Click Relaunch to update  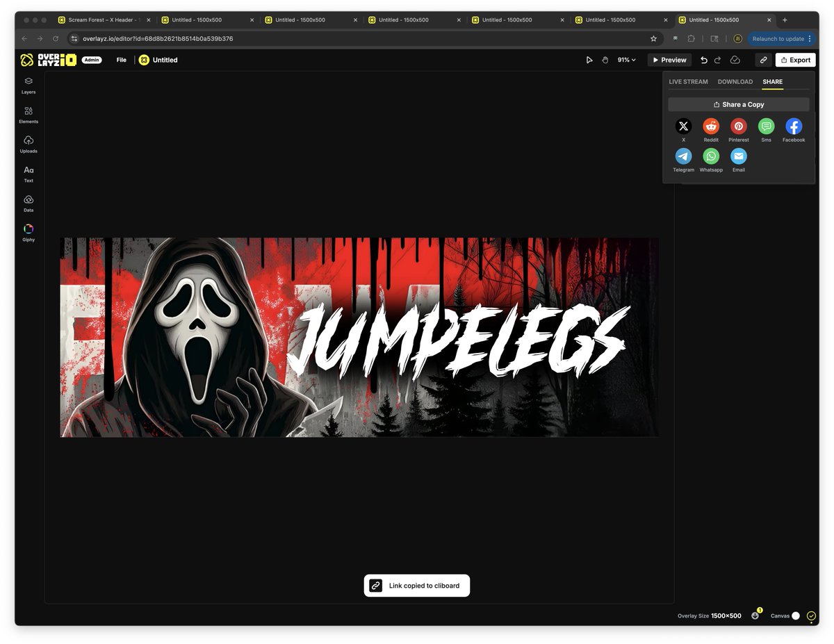781,39
